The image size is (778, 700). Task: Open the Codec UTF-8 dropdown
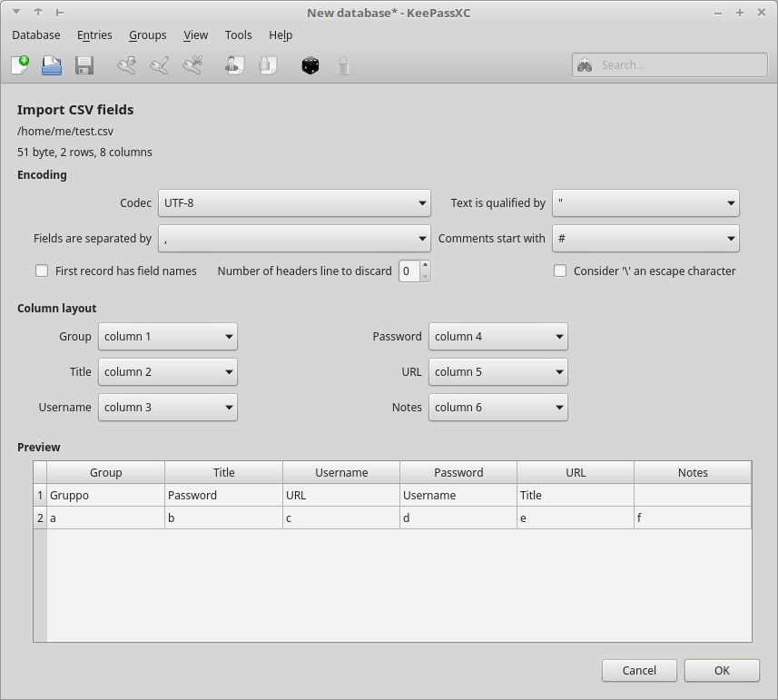click(x=294, y=202)
